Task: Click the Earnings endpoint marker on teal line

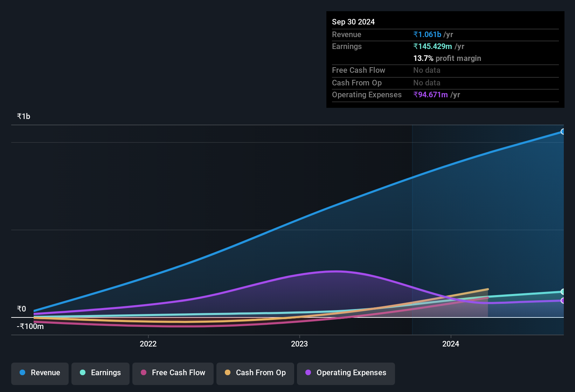Action: [x=563, y=292]
